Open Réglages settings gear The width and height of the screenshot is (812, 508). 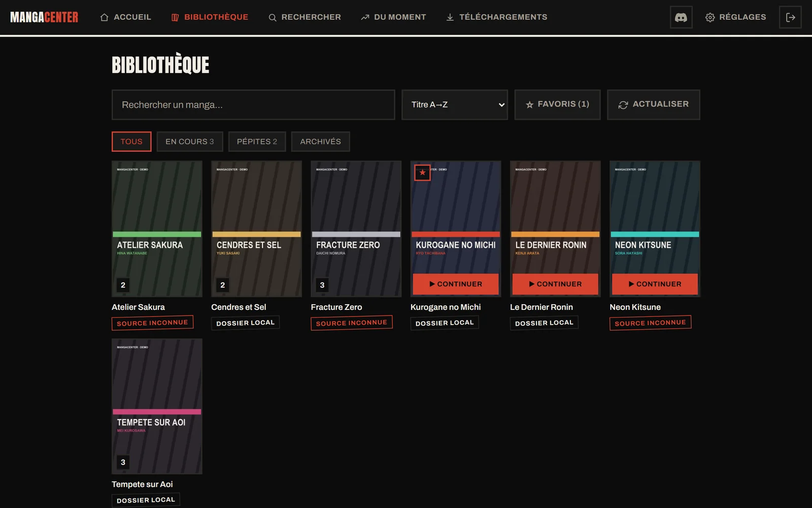735,17
